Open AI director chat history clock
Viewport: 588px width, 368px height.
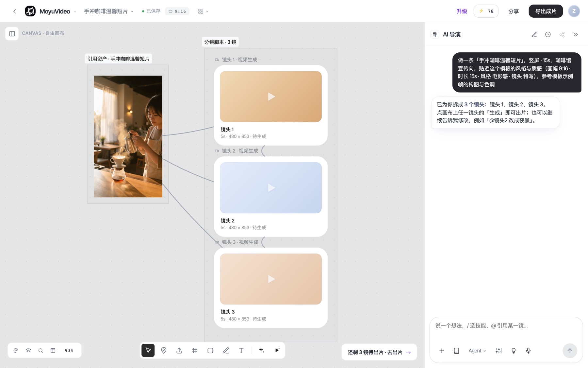(x=548, y=34)
